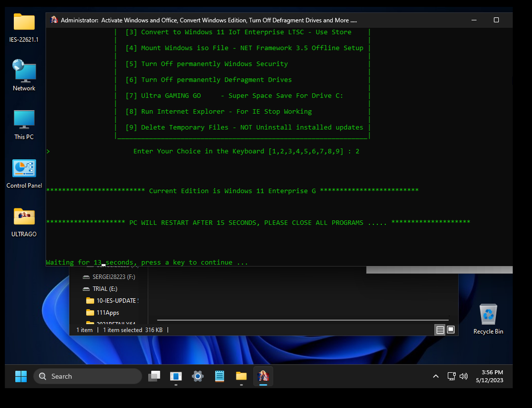Click the '1 item' count in status bar

[x=85, y=330]
